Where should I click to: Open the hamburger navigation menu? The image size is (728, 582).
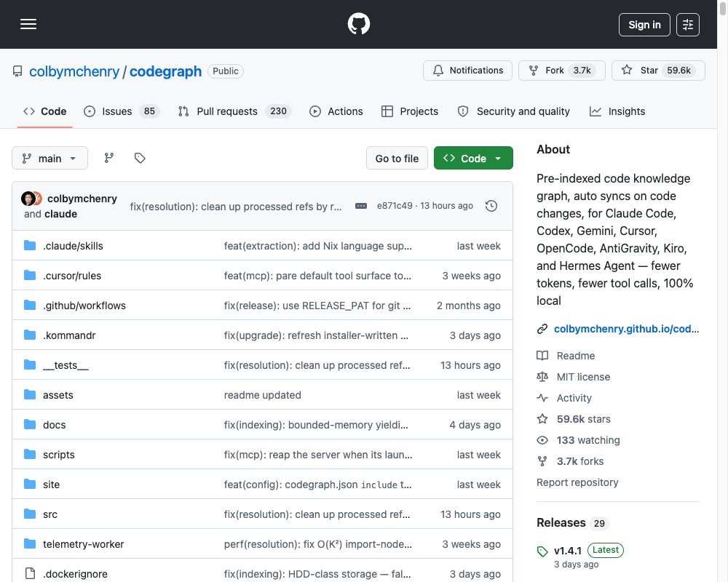pos(28,24)
